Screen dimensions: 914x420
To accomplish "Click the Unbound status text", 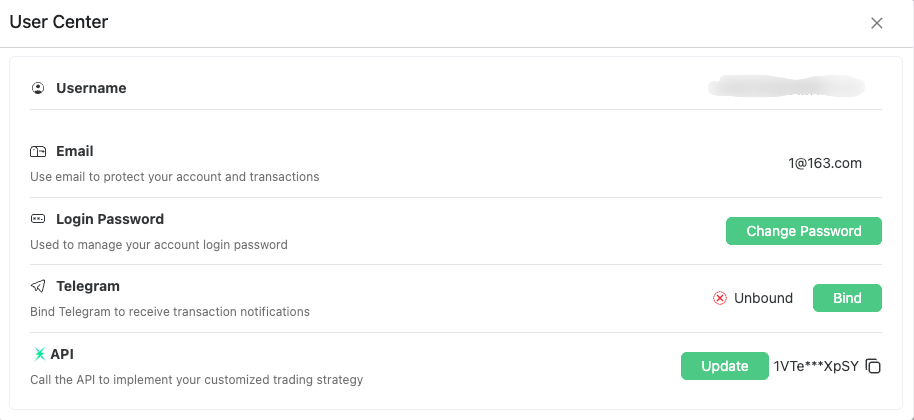I will tap(763, 298).
